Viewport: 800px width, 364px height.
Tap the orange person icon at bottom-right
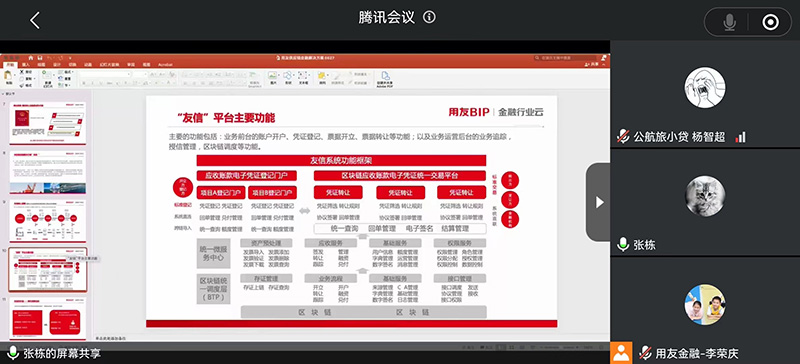click(621, 353)
